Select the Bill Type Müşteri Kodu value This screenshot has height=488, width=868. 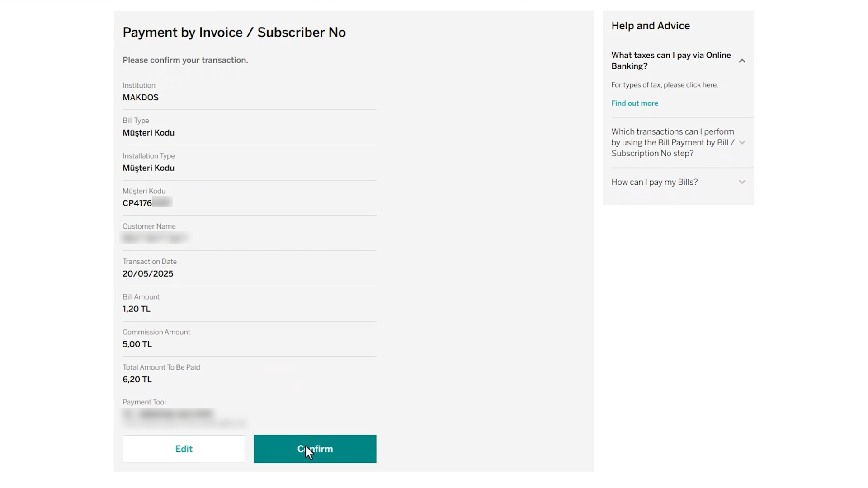tap(148, 133)
